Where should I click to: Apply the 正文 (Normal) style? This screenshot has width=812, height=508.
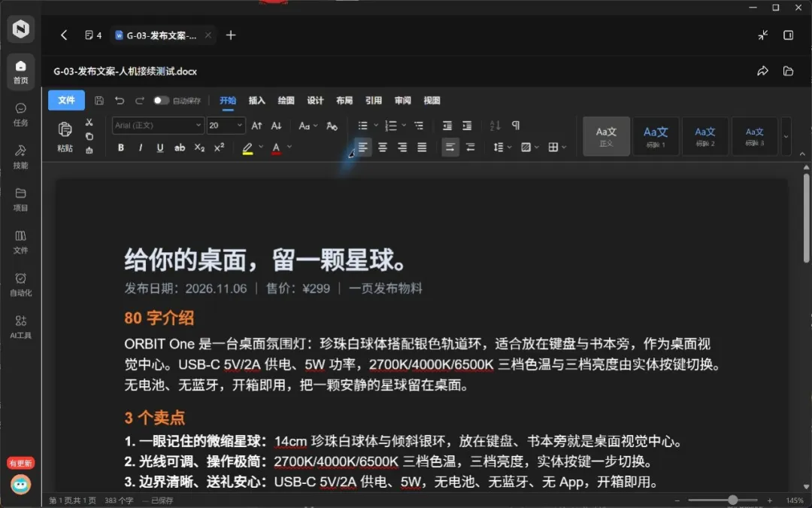607,136
